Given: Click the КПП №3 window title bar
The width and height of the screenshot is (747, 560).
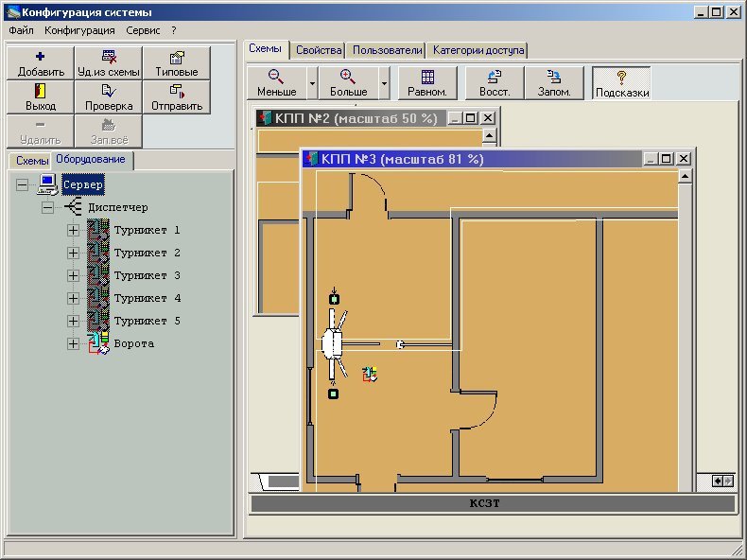Looking at the screenshot, I should [x=496, y=159].
